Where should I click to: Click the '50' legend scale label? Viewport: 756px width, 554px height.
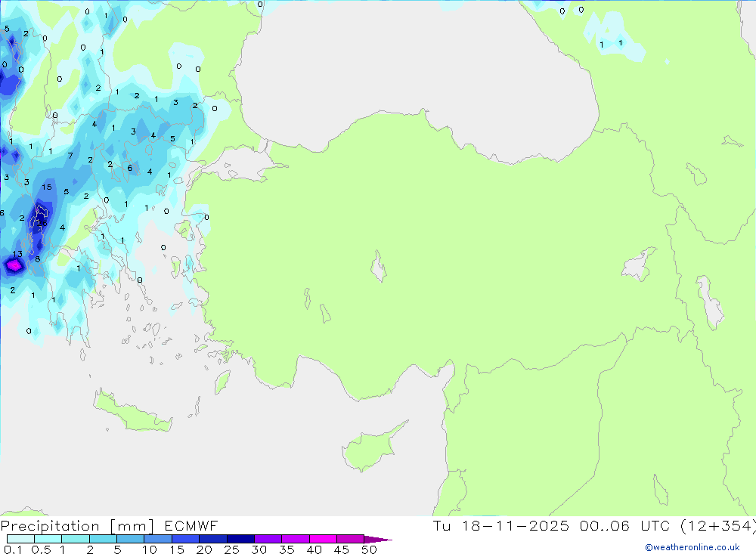point(369,549)
